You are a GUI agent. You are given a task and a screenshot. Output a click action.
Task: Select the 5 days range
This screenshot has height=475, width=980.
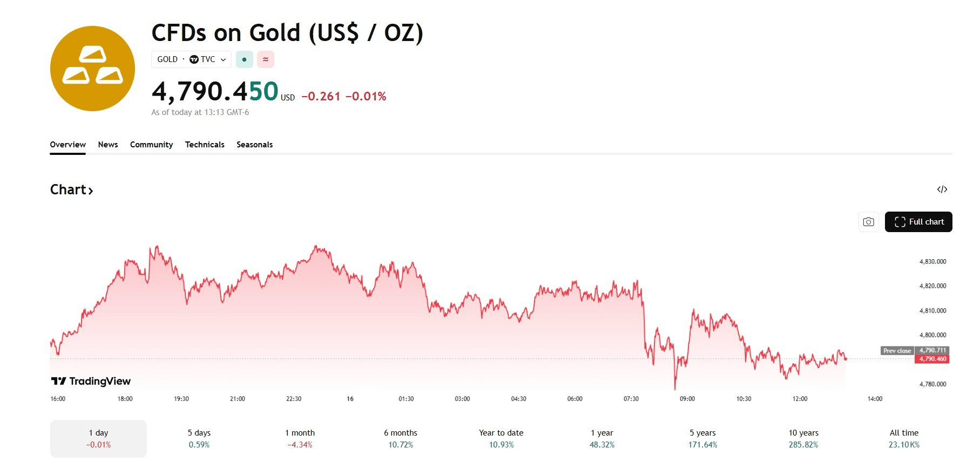click(x=199, y=438)
